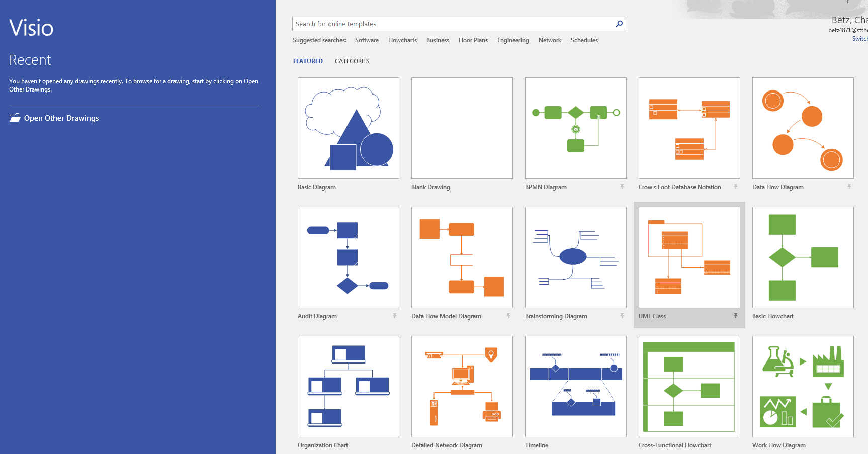Click the Work Flow Diagram label
This screenshot has width=868, height=454.
point(779,445)
